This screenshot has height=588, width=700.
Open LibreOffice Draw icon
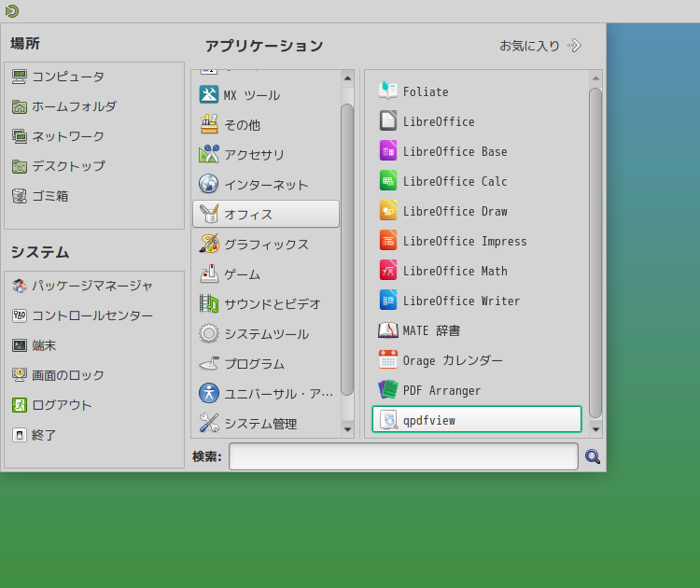(388, 211)
